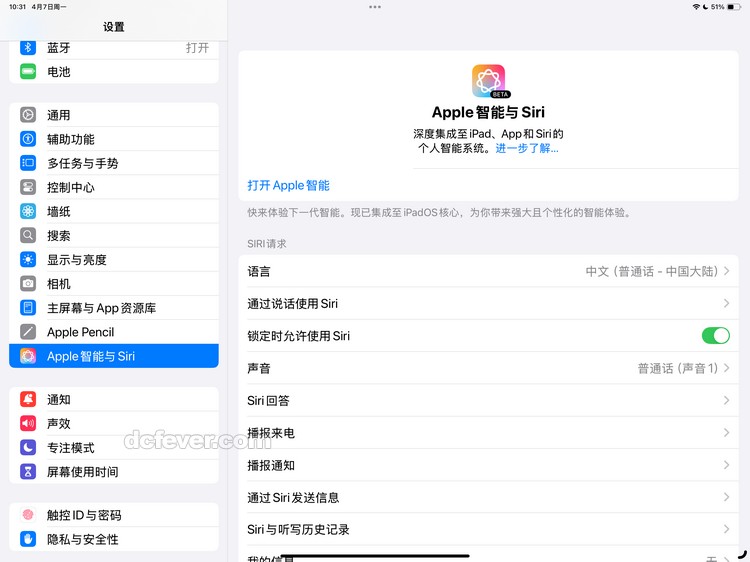Tap the General gear icon

[x=28, y=115]
